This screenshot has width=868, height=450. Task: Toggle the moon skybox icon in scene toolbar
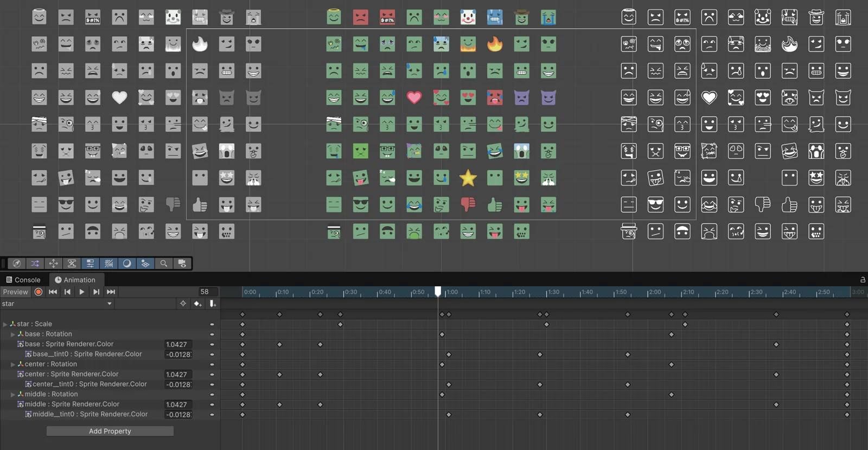coord(127,263)
